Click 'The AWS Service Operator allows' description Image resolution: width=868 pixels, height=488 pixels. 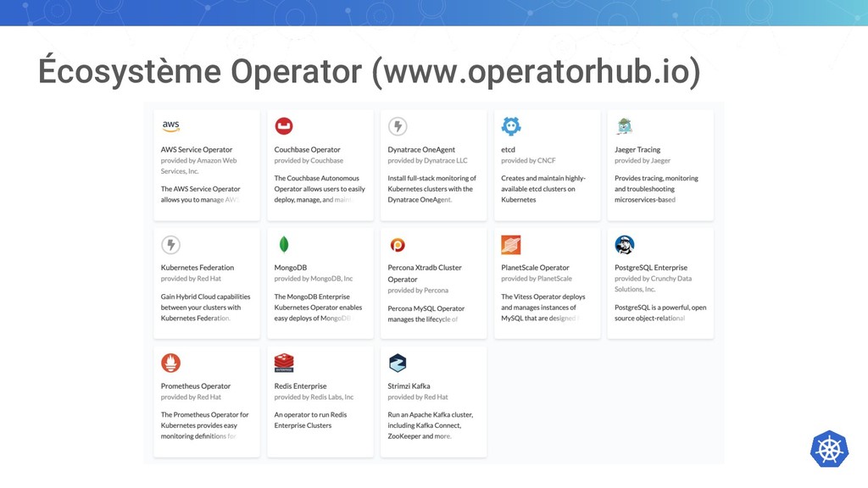[200, 194]
